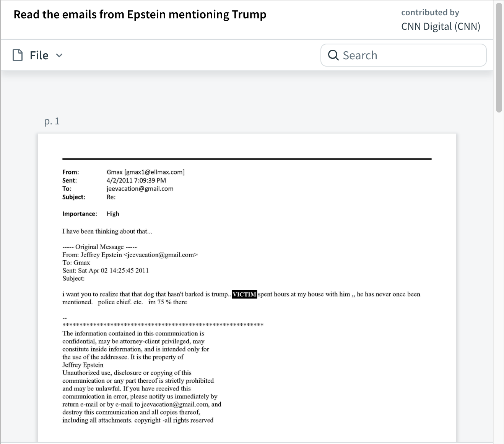Click the "contributed by" label
The height and width of the screenshot is (444, 504).
[430, 12]
